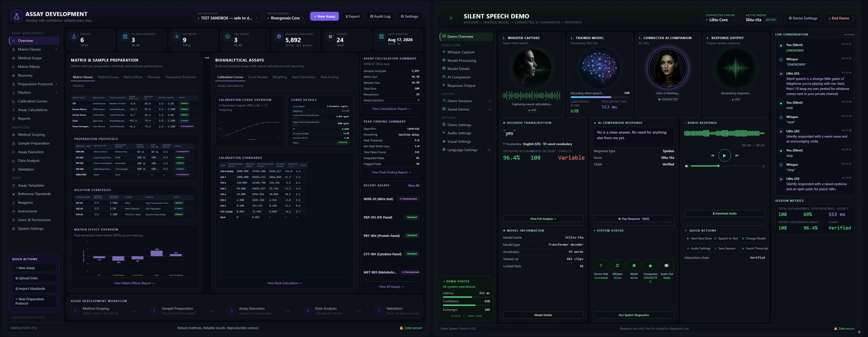Click Save Session quick action
The width and height of the screenshot is (868, 337).
tap(726, 249)
